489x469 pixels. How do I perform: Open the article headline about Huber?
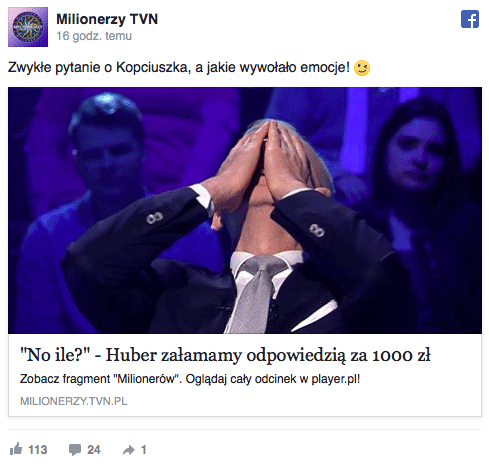225,355
